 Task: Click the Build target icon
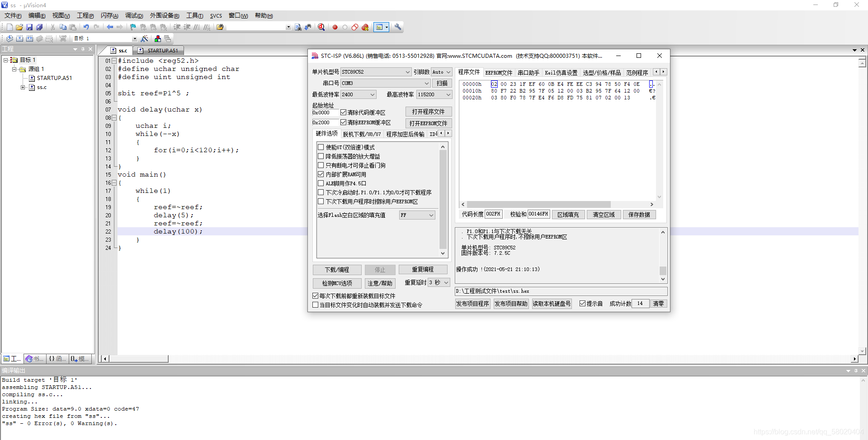coord(19,38)
